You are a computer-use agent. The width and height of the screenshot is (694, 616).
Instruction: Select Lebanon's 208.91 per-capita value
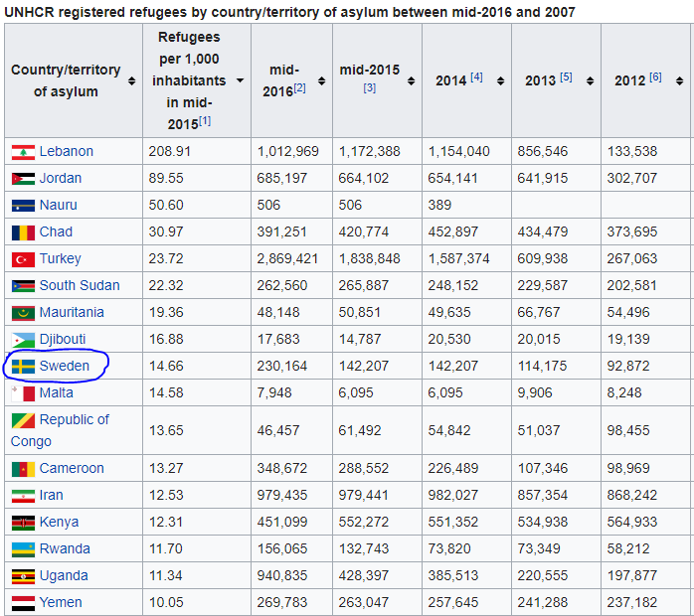pyautogui.click(x=169, y=151)
